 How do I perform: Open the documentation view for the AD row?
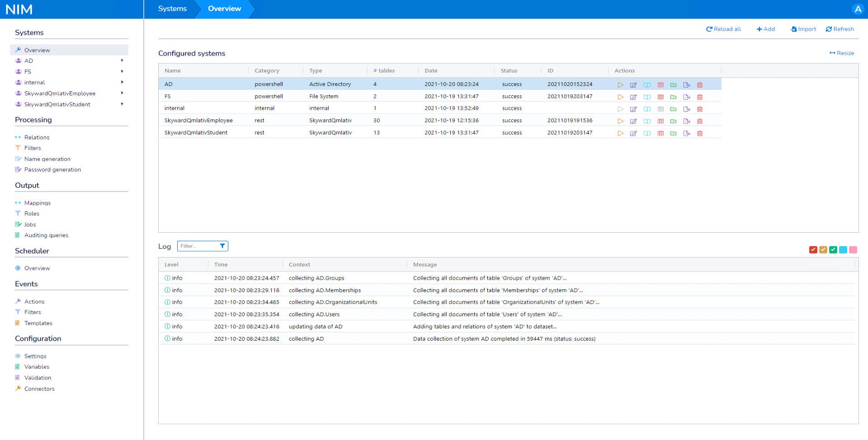[647, 84]
